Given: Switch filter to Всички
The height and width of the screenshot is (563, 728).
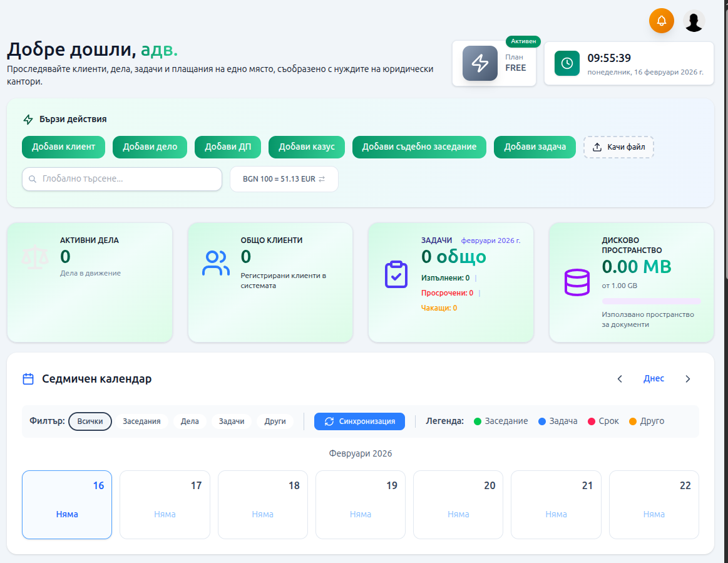Looking at the screenshot, I should (90, 421).
